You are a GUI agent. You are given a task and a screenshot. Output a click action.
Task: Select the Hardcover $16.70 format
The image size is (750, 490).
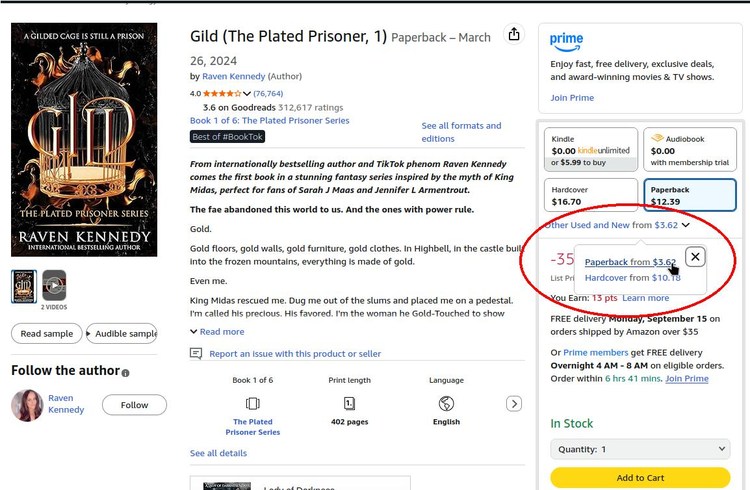point(590,195)
